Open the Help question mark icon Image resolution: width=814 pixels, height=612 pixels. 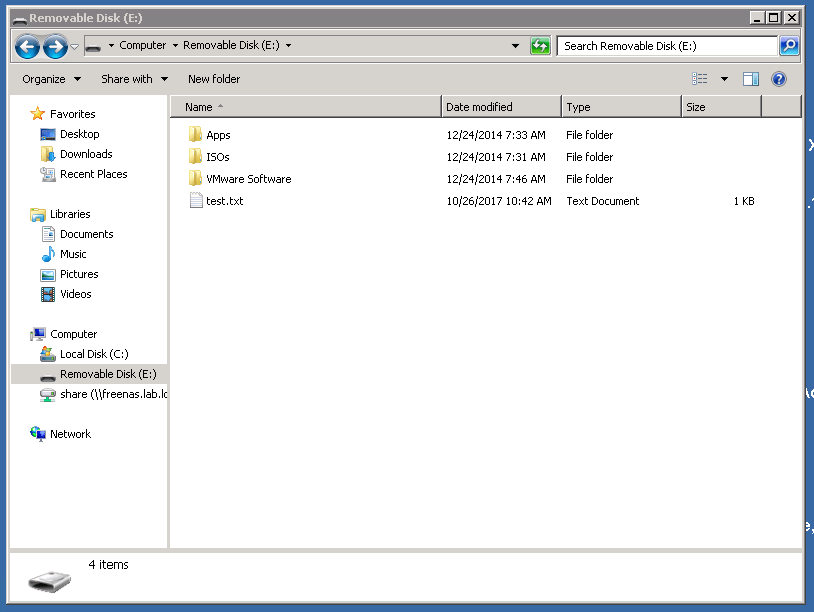pyautogui.click(x=779, y=79)
